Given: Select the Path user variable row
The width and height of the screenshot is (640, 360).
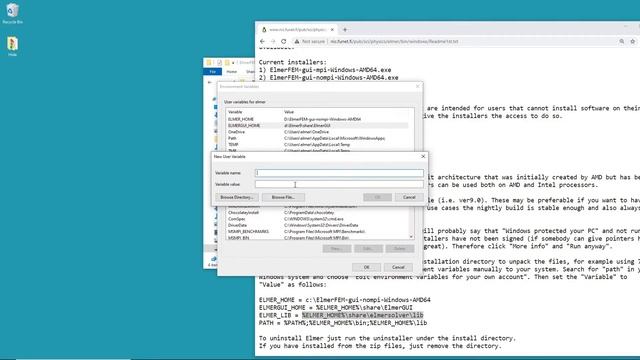Looking at the screenshot, I should point(318,138).
